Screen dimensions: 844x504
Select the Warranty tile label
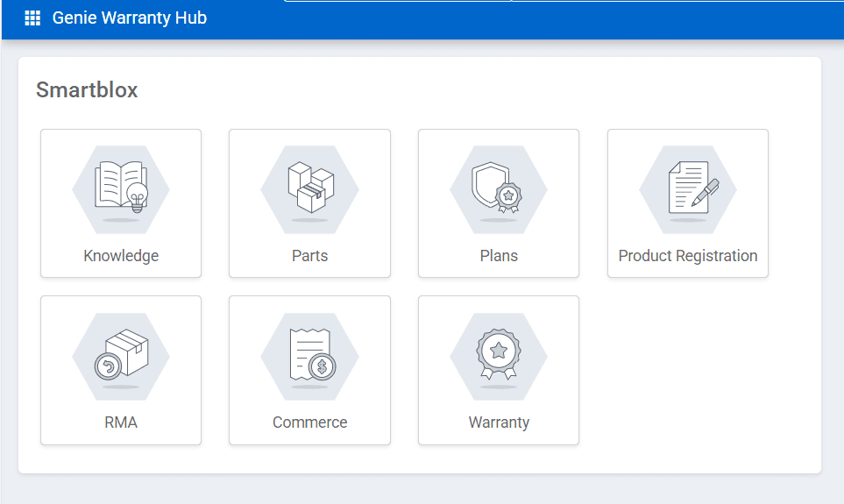(x=499, y=422)
